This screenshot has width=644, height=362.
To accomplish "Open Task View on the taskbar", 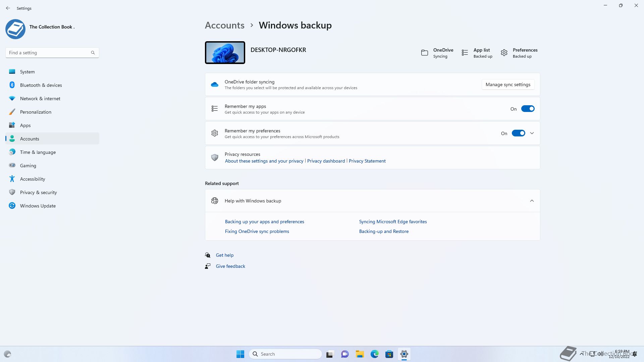I will (330, 354).
